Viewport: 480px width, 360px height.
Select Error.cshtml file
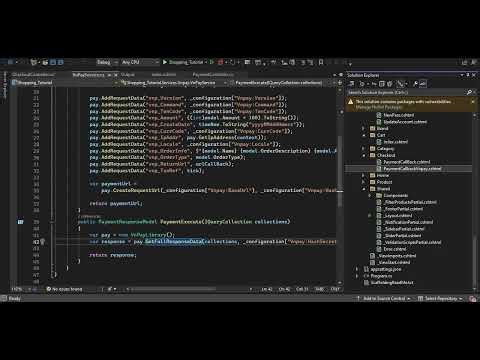point(395,249)
